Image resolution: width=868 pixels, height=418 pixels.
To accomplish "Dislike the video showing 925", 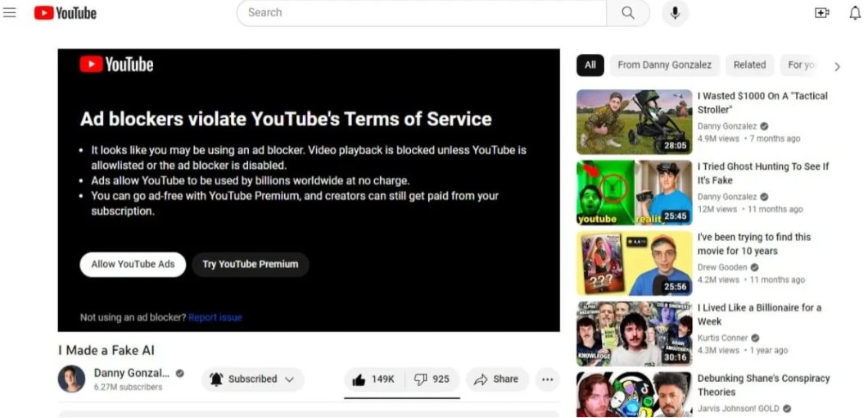I will pos(432,379).
